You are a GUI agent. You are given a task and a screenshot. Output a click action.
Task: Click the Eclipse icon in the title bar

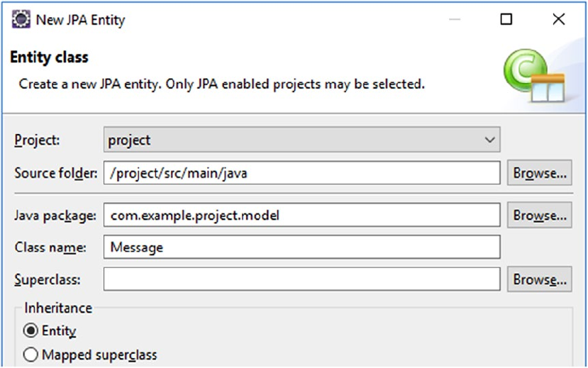21,19
